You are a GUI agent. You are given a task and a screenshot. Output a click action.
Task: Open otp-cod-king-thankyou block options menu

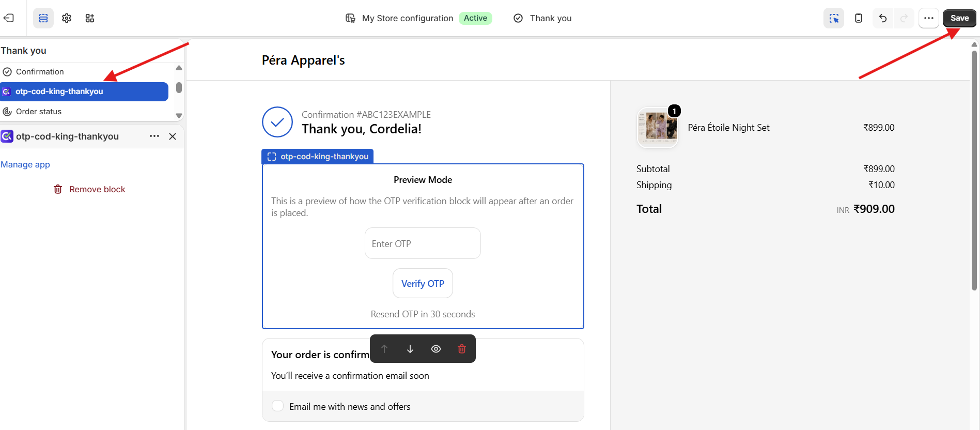coord(154,136)
